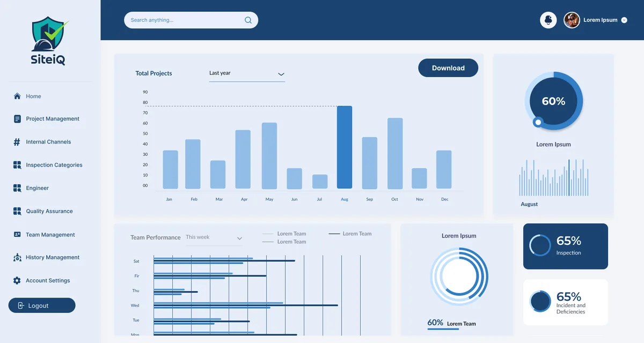Expand the Last year period dropdown
The image size is (644, 343).
click(x=247, y=74)
